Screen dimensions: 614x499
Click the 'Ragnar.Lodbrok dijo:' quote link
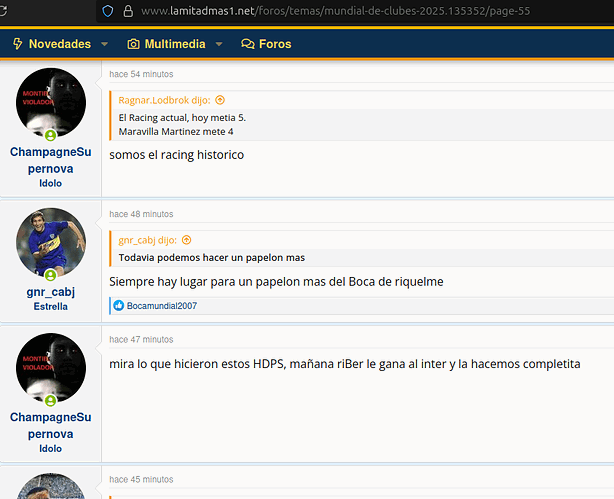tap(164, 100)
